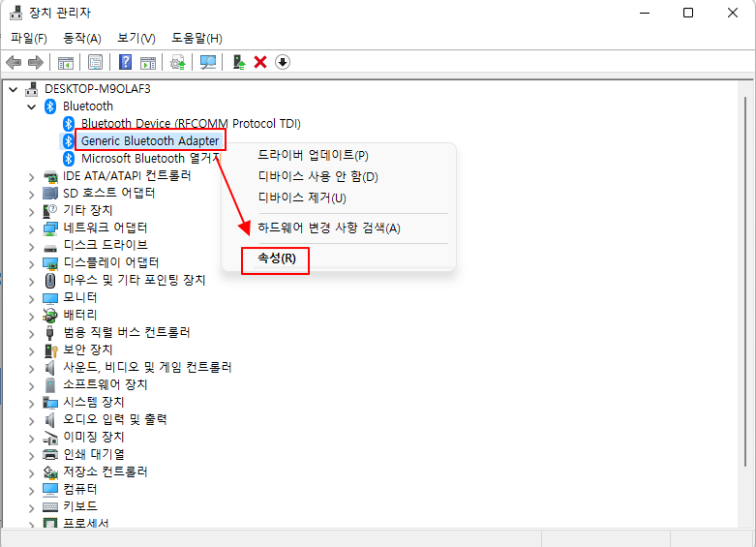
Task: Click the Generic Bluetooth Adapter icon
Action: [x=69, y=141]
